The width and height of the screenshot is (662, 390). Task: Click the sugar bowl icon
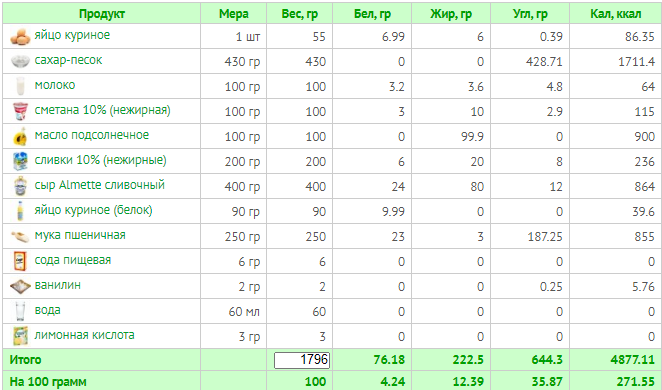tap(20, 61)
